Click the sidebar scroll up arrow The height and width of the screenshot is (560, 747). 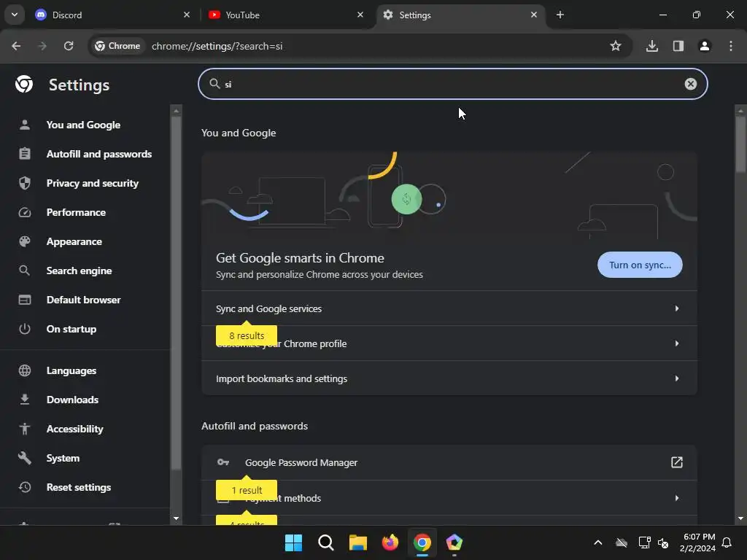click(x=177, y=111)
